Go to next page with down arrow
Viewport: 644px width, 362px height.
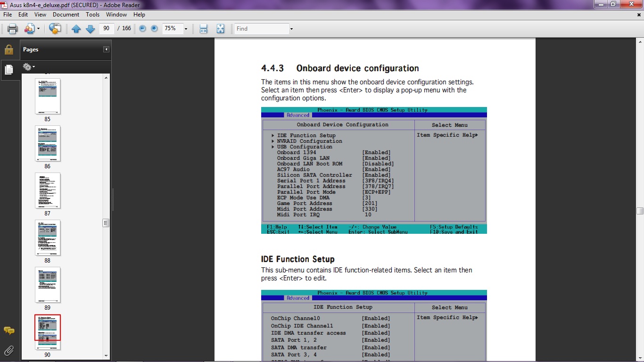(91, 29)
